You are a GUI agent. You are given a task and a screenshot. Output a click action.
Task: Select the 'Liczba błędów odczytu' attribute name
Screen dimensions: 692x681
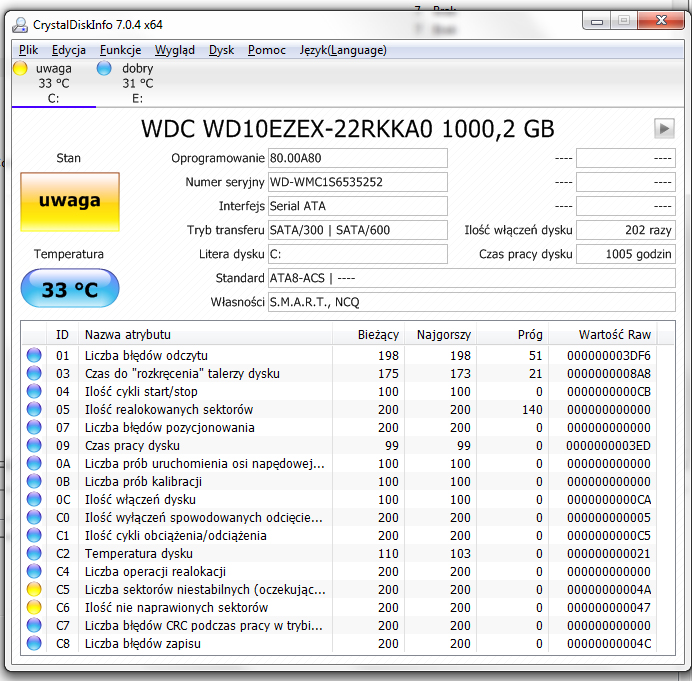146,355
